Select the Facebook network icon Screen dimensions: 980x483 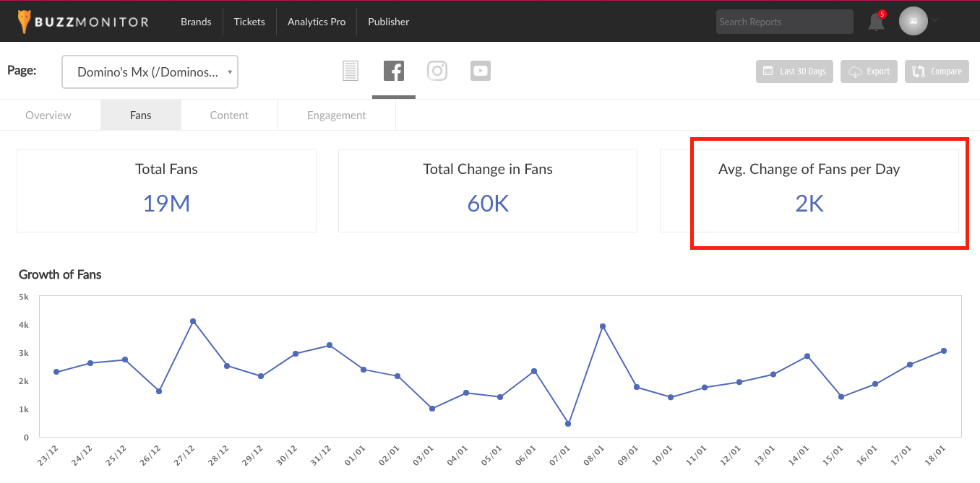[x=394, y=71]
